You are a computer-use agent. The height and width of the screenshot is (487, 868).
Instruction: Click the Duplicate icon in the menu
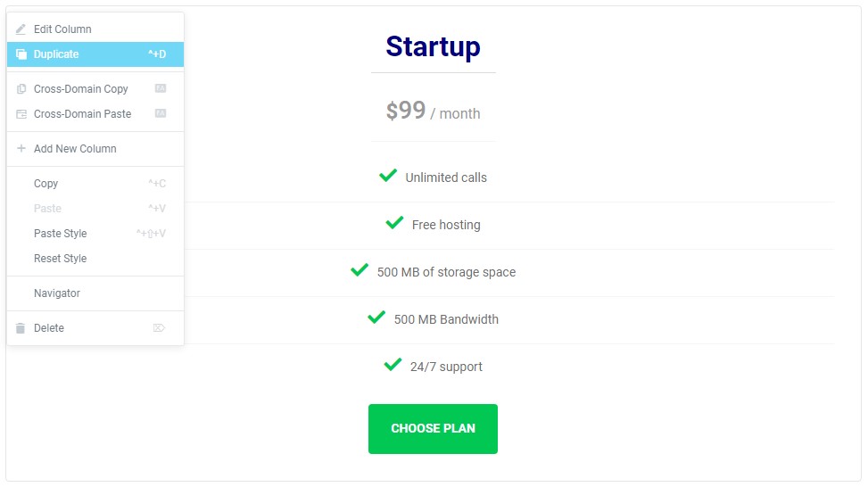point(21,54)
